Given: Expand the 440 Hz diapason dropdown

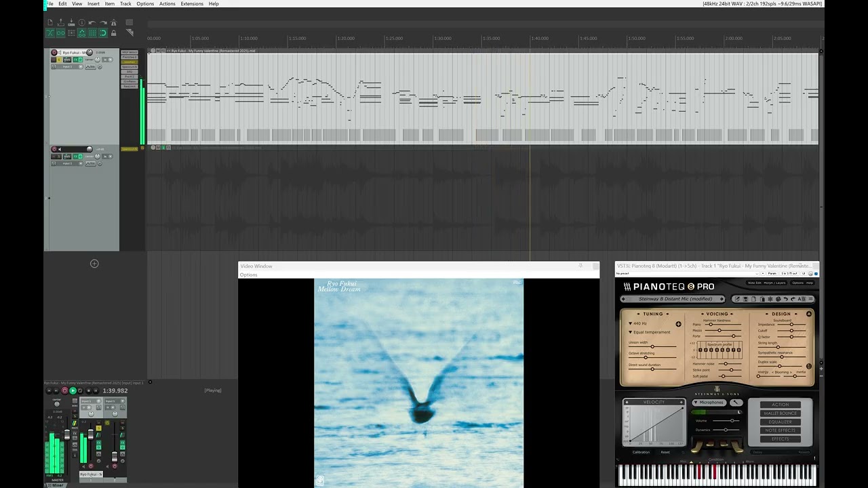Looking at the screenshot, I should 637,323.
